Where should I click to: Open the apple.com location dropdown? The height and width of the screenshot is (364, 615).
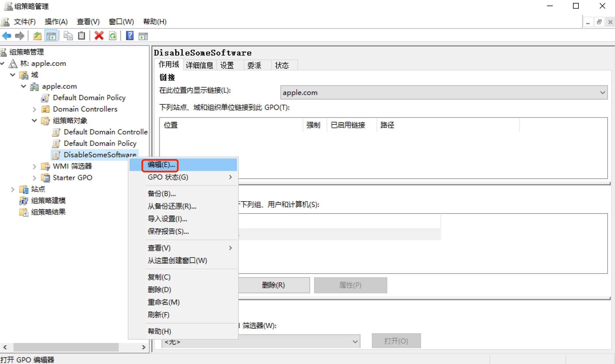602,93
